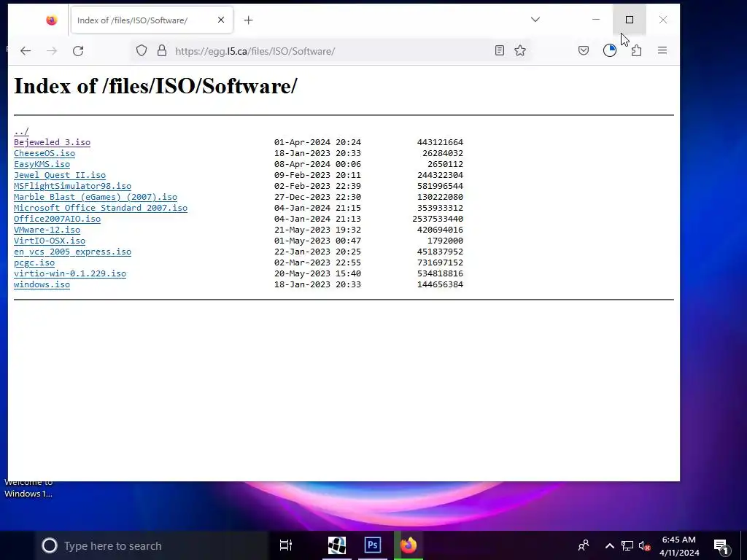Click the EasyKMS.iso link

pos(42,164)
